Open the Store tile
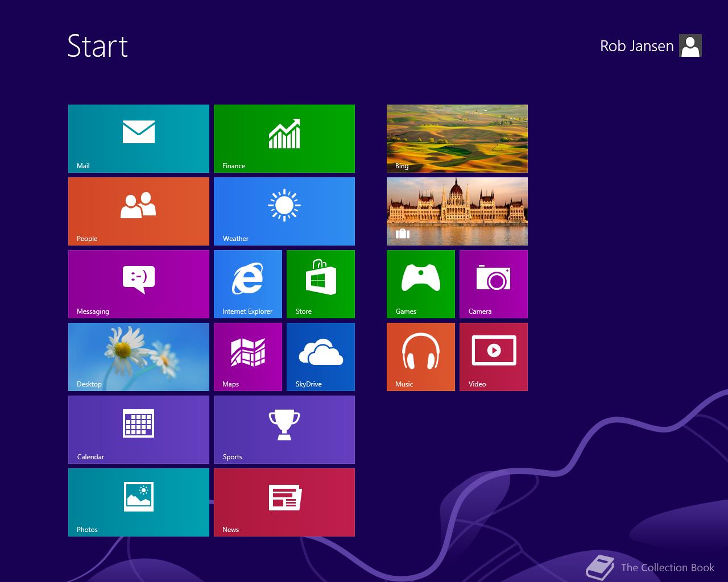This screenshot has width=728, height=582. point(321,284)
